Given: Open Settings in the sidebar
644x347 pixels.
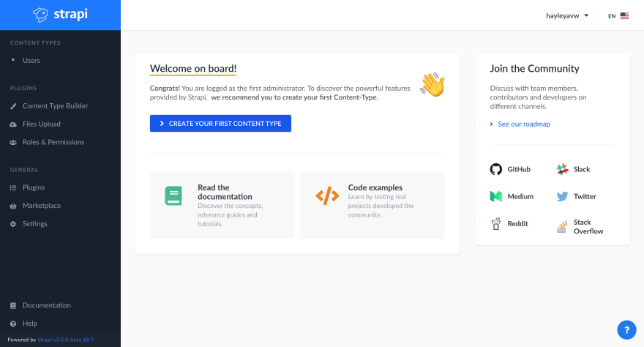Looking at the screenshot, I should 35,224.
